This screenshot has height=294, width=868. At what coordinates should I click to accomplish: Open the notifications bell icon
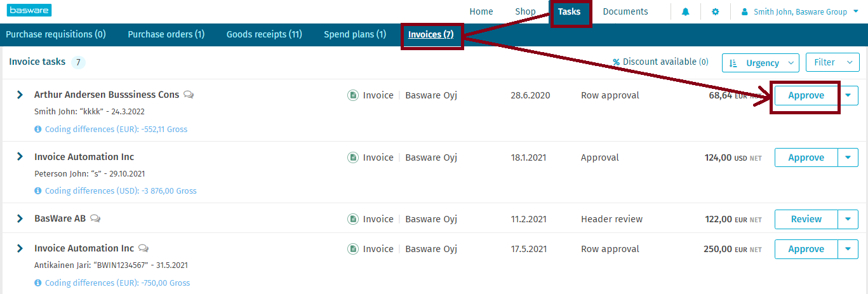click(x=686, y=12)
